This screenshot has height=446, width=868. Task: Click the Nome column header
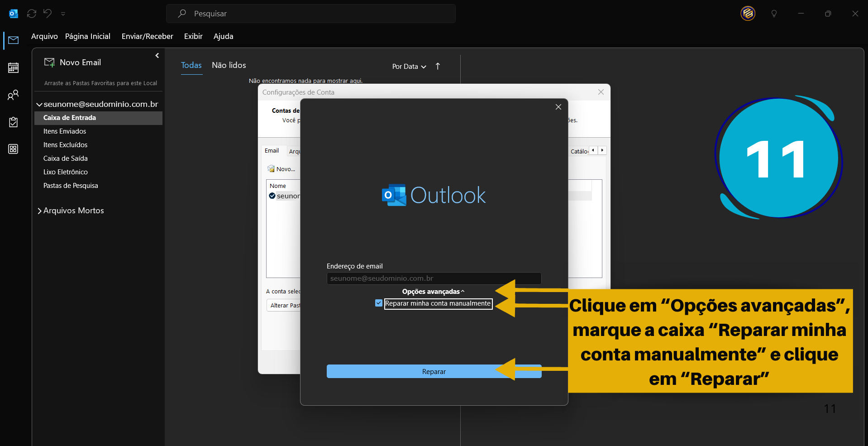coord(278,186)
